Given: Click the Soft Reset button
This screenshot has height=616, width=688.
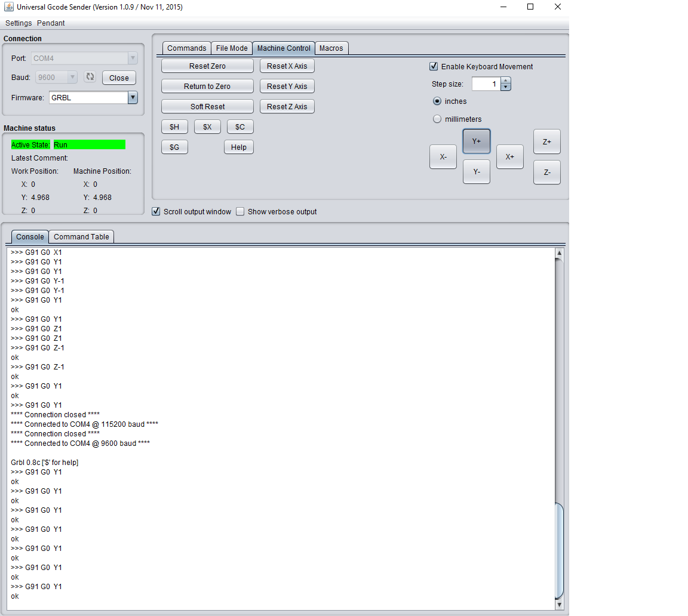Looking at the screenshot, I should [x=207, y=107].
